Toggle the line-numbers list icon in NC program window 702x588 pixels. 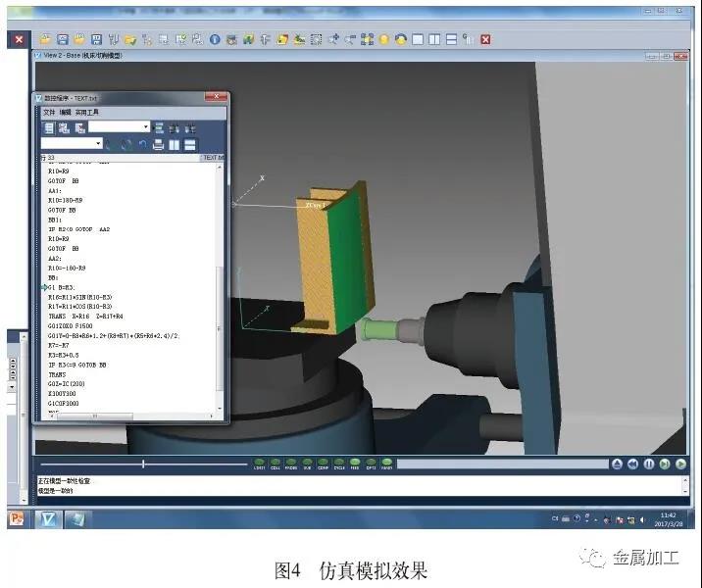(49, 128)
